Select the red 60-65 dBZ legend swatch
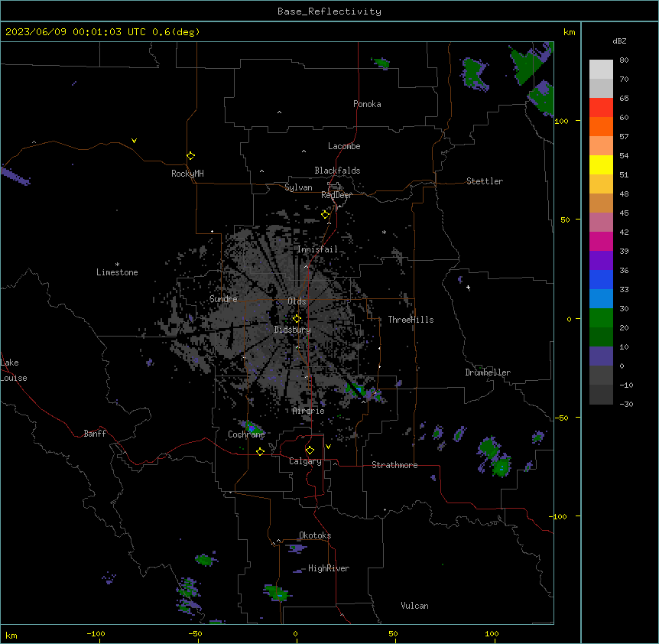 [601, 107]
